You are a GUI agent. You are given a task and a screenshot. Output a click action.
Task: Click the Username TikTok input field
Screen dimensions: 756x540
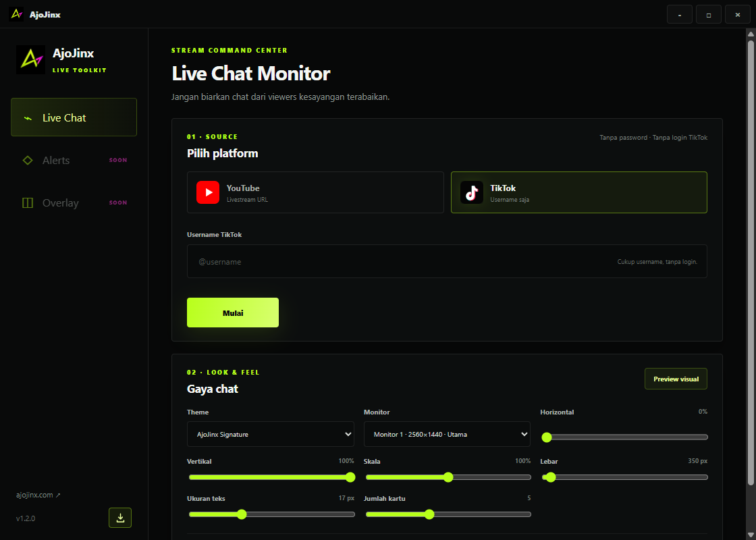(447, 261)
